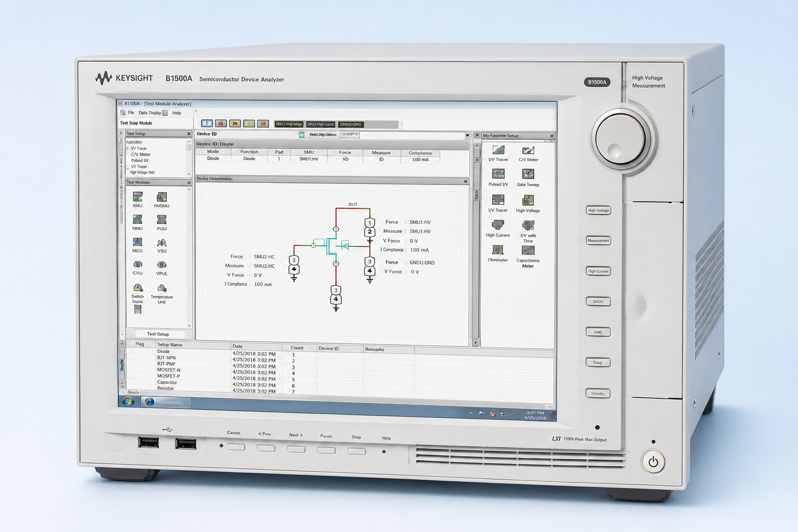Click the Data Display chart icon

click(x=165, y=113)
